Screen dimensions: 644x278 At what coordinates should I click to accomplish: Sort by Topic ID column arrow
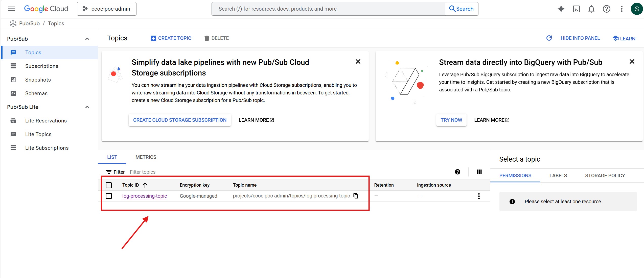(145, 185)
